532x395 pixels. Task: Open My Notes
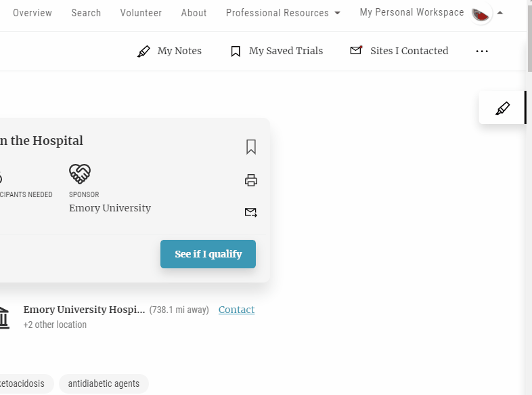coord(169,51)
